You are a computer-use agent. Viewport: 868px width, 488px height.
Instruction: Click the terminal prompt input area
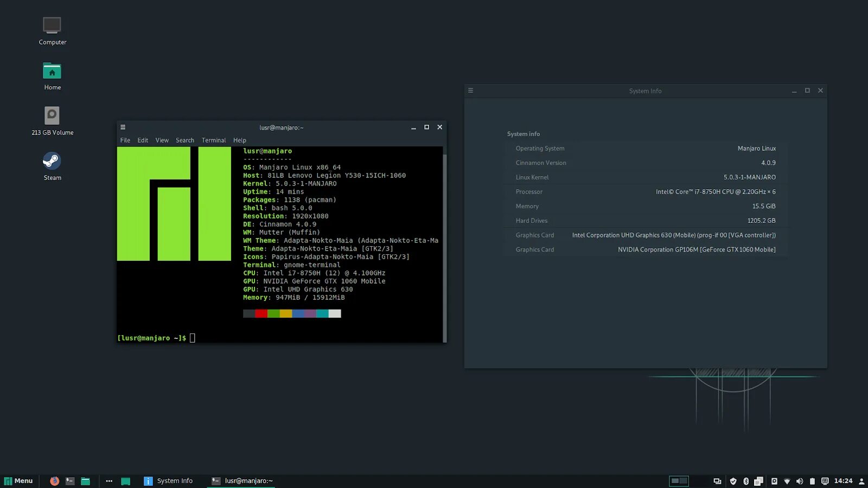point(192,338)
